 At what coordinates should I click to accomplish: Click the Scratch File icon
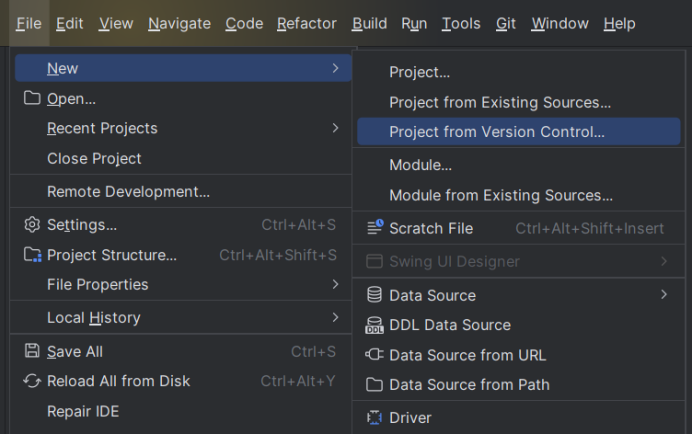pos(375,228)
